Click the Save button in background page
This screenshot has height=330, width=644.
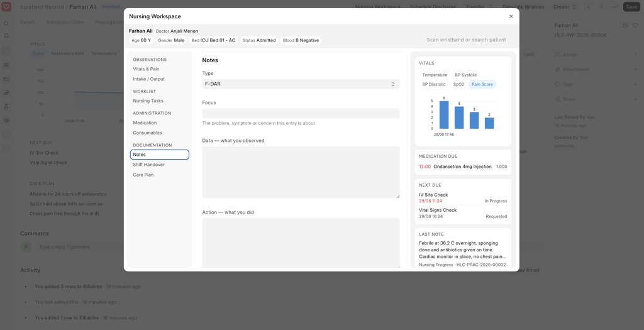pos(631,6)
